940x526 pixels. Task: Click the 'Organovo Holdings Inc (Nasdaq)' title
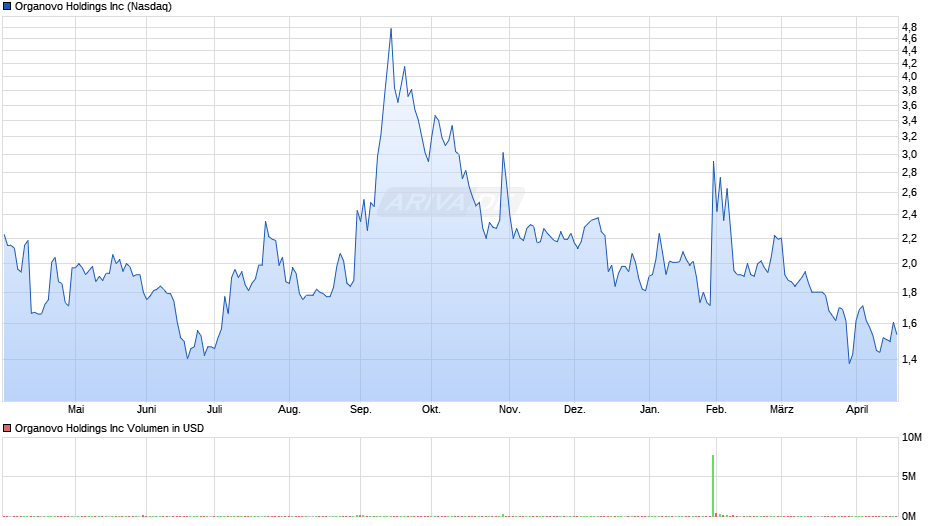point(93,7)
